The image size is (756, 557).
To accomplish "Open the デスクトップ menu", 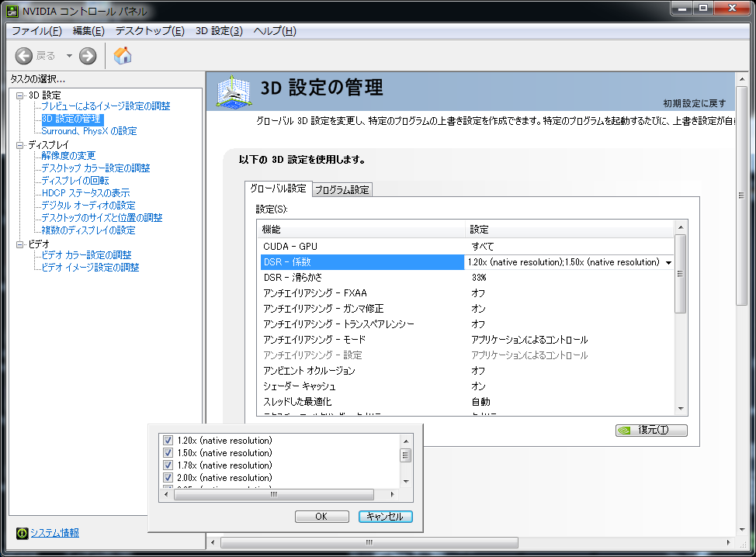I will point(150,31).
